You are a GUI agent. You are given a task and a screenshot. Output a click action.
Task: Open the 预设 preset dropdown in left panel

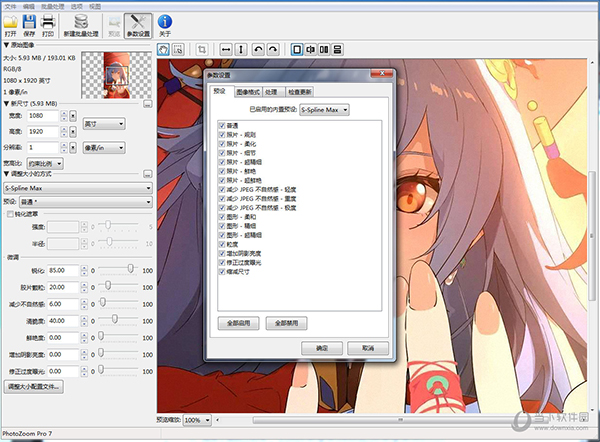[x=86, y=202]
